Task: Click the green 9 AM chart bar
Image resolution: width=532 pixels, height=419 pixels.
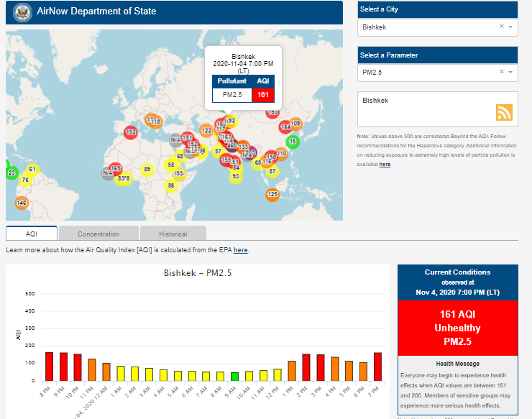Action: click(234, 377)
